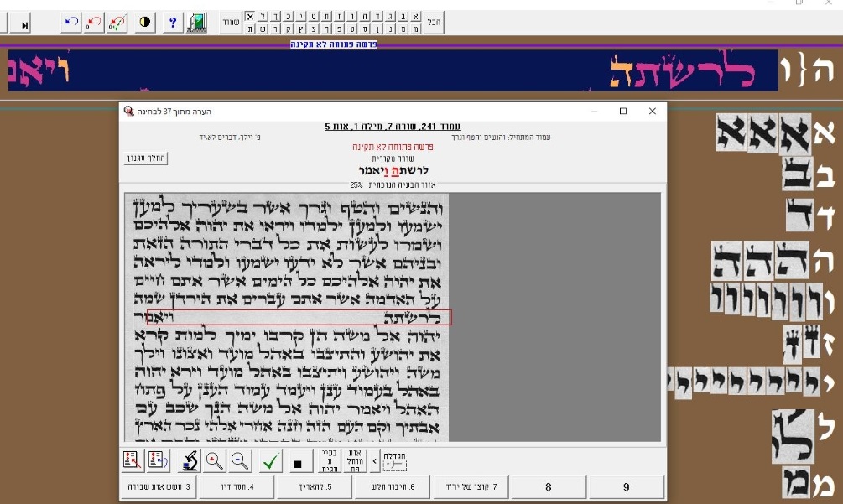Approve the note with the green checkmark
The height and width of the screenshot is (504, 843).
(269, 460)
